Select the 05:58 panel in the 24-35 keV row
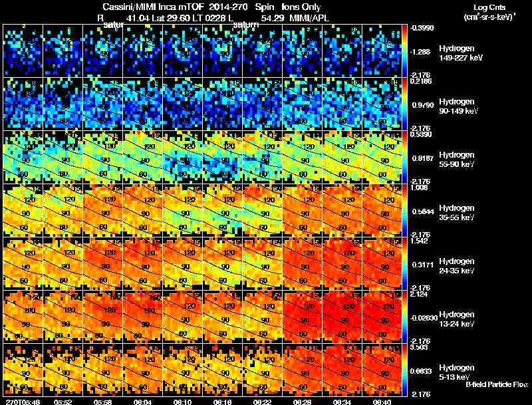Image resolution: width=532 pixels, height=405 pixels. pos(103,263)
